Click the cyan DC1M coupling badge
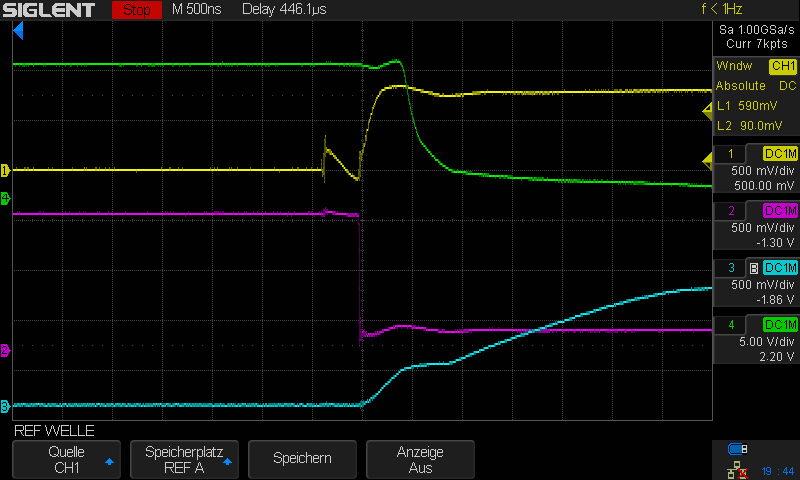 tap(780, 268)
